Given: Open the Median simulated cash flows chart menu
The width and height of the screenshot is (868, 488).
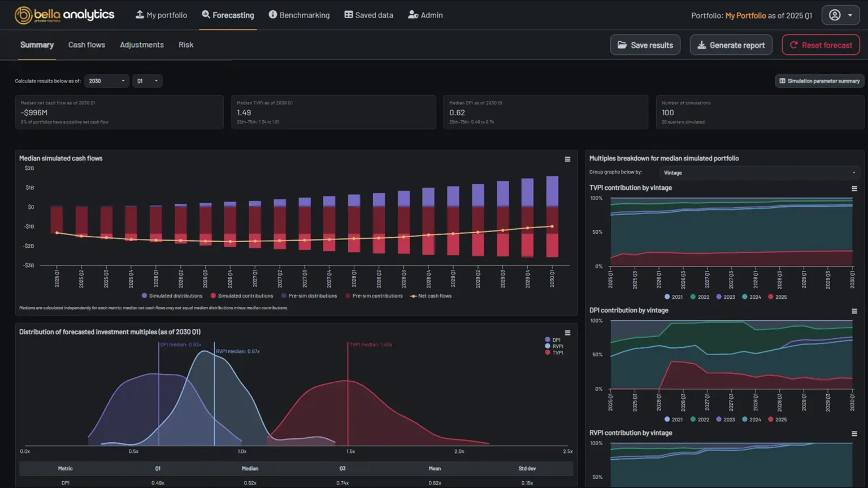Looking at the screenshot, I should 567,159.
